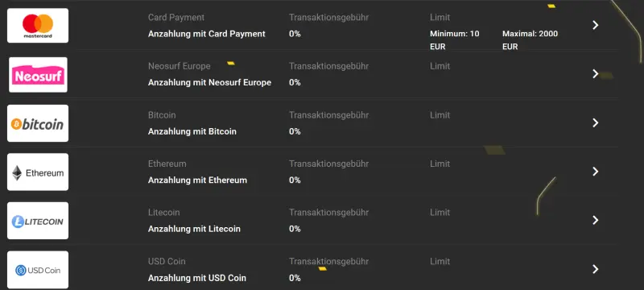
Task: Open Neosurf Europe via its right chevron
Action: coord(595,74)
